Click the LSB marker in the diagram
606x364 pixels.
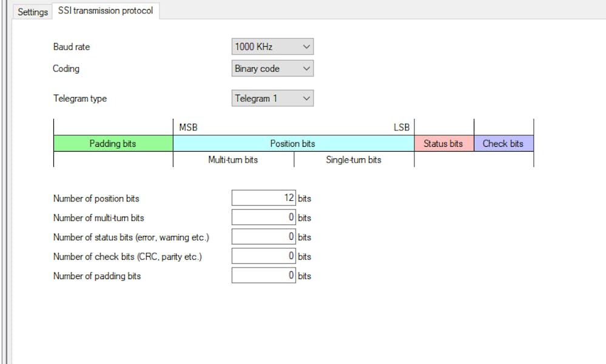[402, 127]
